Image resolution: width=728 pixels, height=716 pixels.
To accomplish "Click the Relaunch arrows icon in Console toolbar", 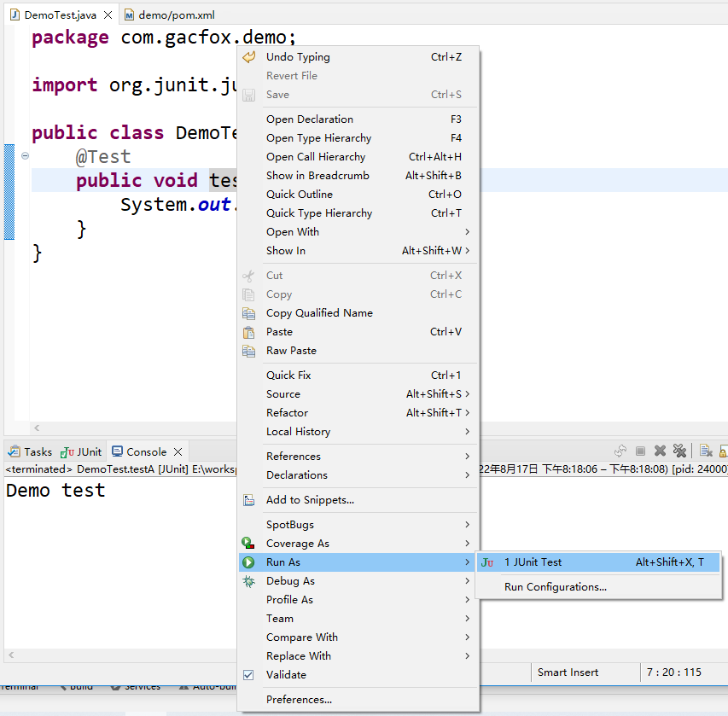I will (620, 451).
